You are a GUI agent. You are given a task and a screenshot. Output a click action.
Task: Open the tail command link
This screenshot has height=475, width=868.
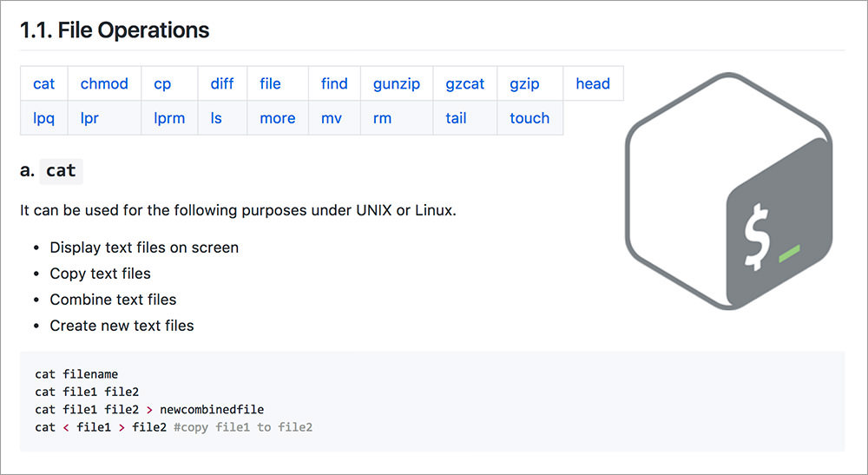click(x=456, y=119)
